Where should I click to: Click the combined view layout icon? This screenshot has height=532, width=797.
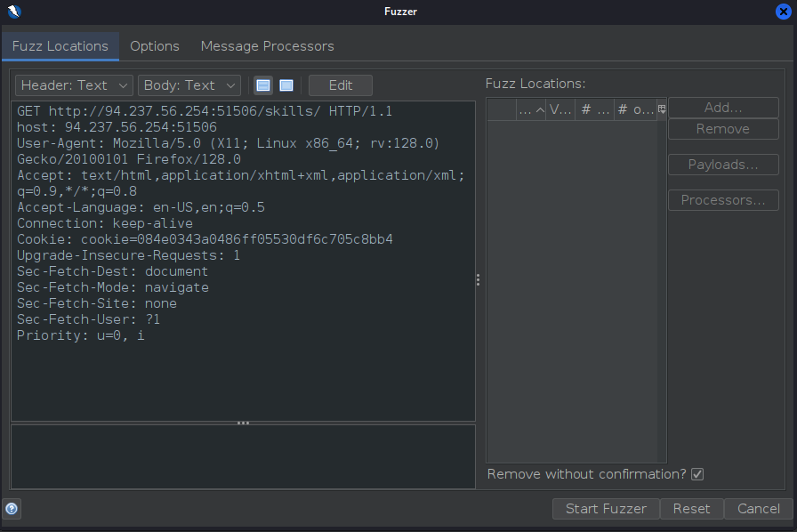(286, 85)
